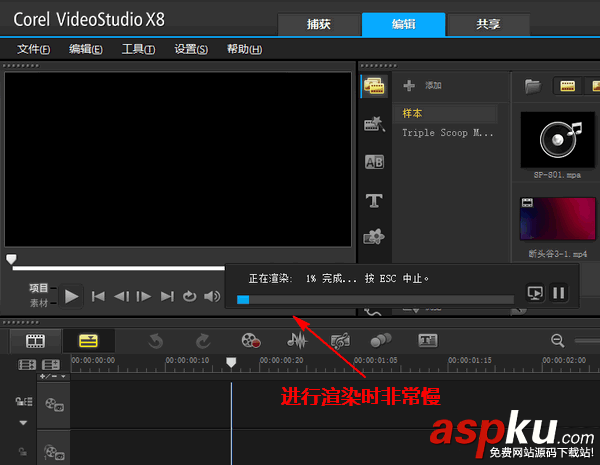Open the Track Manager icon

point(51,364)
